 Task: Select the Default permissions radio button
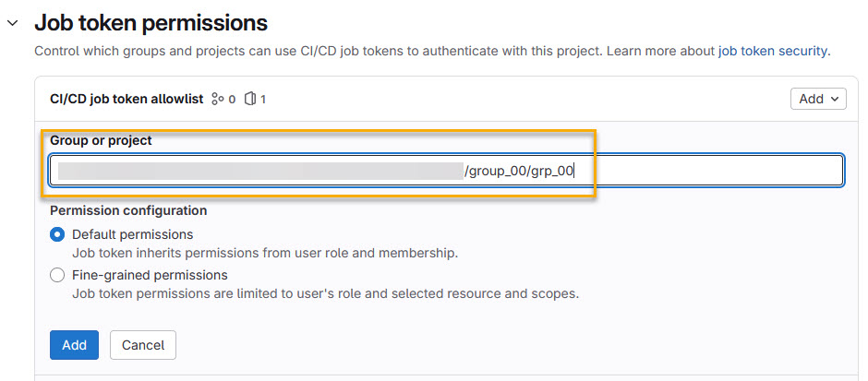pyautogui.click(x=57, y=234)
